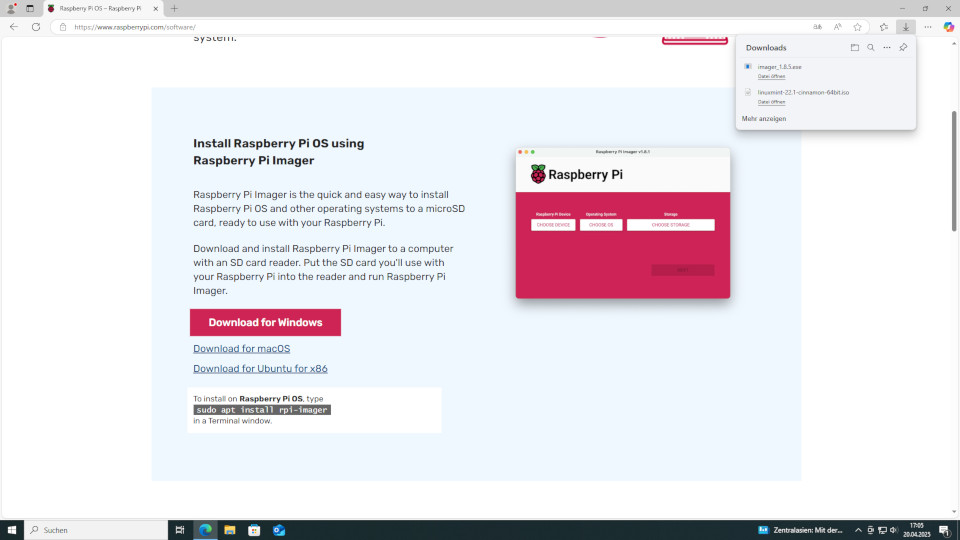Open file link under imager_1.8.5.exe
Image resolution: width=960 pixels, height=540 pixels.
click(771, 77)
